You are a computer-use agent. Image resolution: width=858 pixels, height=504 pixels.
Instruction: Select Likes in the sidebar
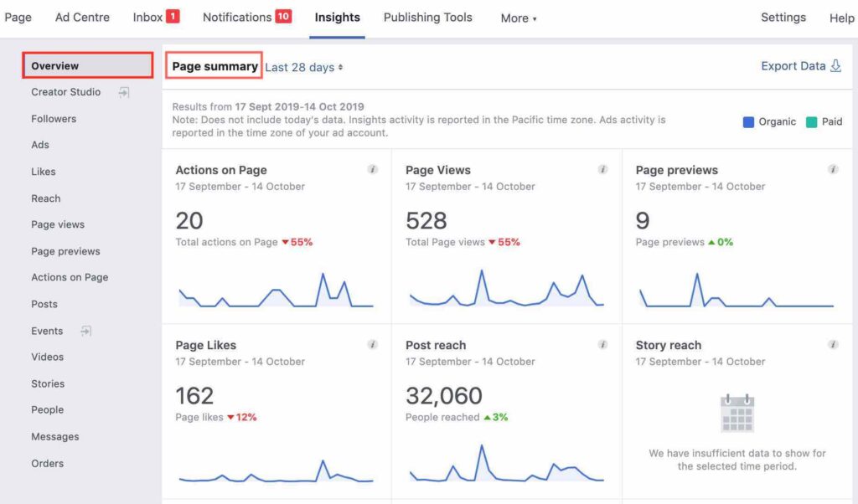44,172
